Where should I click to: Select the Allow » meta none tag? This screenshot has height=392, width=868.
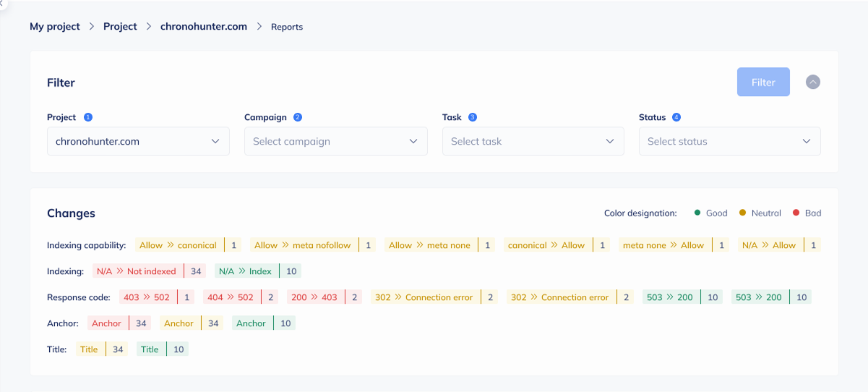tap(441, 245)
